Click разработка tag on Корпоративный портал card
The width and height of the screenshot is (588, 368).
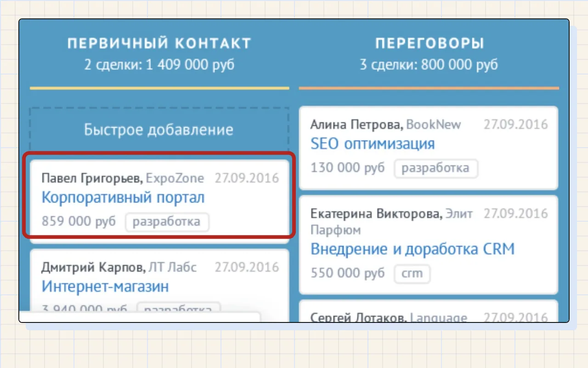[167, 222]
